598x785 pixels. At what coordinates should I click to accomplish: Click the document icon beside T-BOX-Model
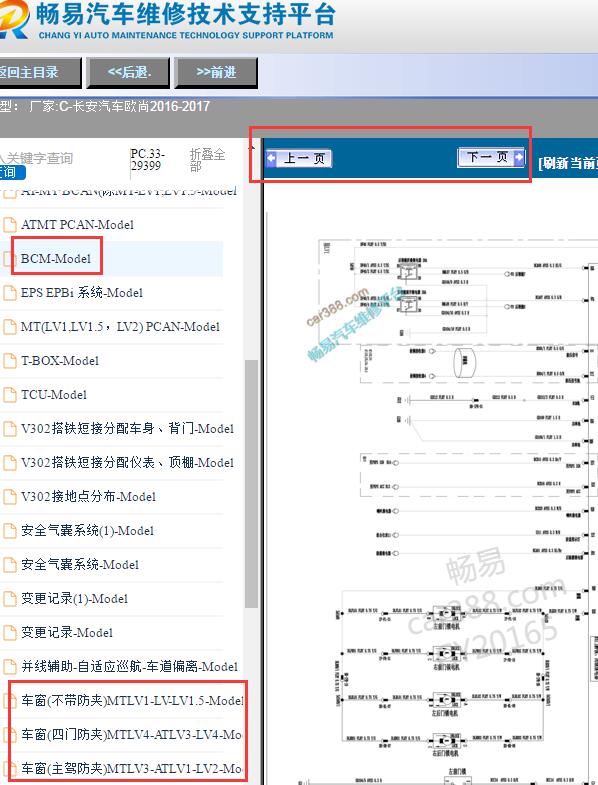pyautogui.click(x=10, y=360)
